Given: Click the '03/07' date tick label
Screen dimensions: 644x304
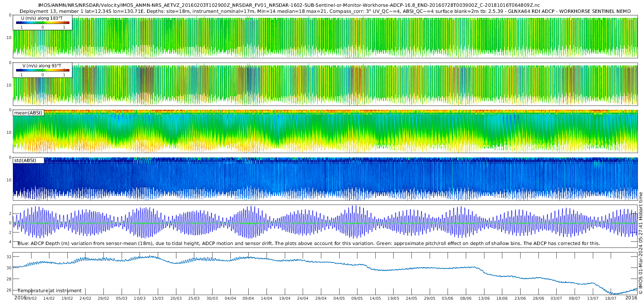Looking at the screenshot, I should tap(556, 299).
